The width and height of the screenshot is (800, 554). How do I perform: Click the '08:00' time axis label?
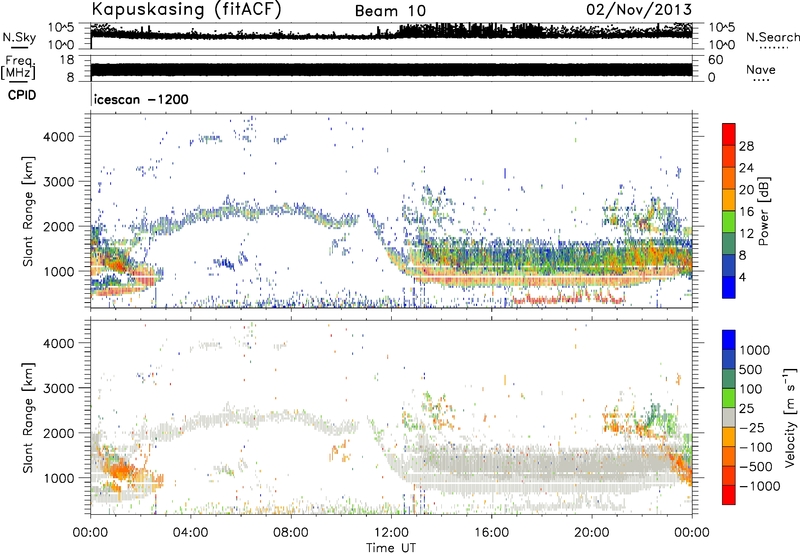(x=291, y=533)
